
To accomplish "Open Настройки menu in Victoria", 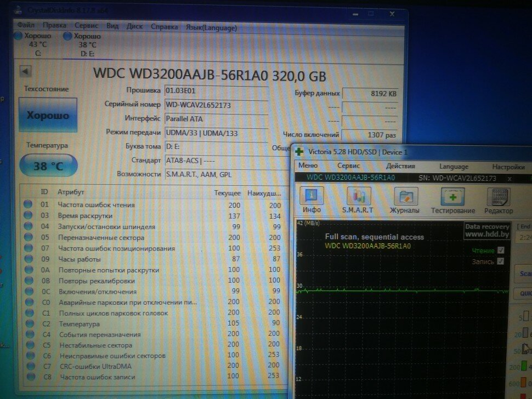I will [508, 167].
